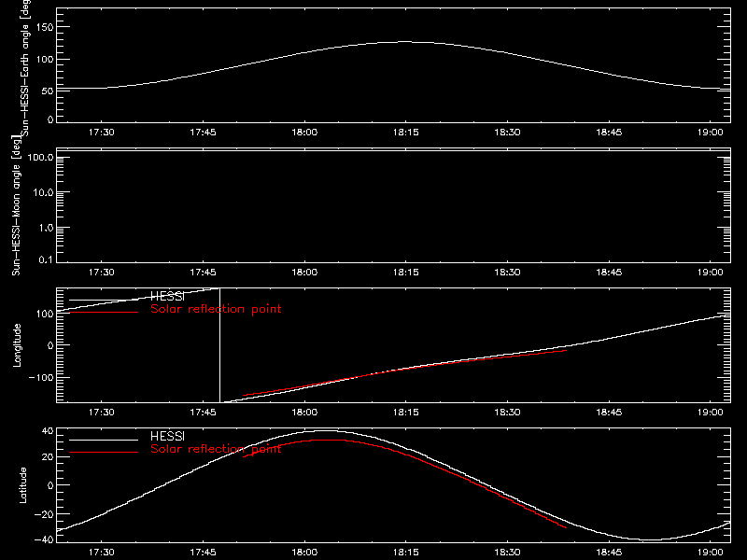The height and width of the screenshot is (560, 747).
Task: Click 'Solar reflection point' legend in Latitude plot
Action: point(216,449)
